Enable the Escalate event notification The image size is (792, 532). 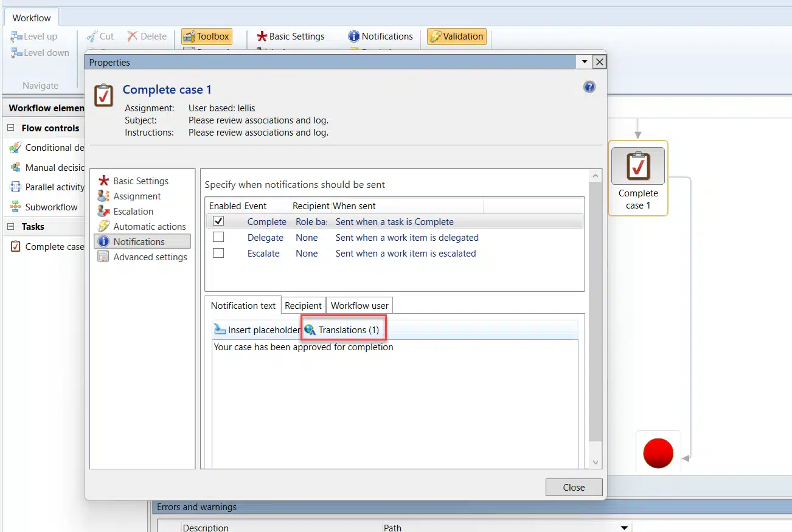tap(217, 252)
